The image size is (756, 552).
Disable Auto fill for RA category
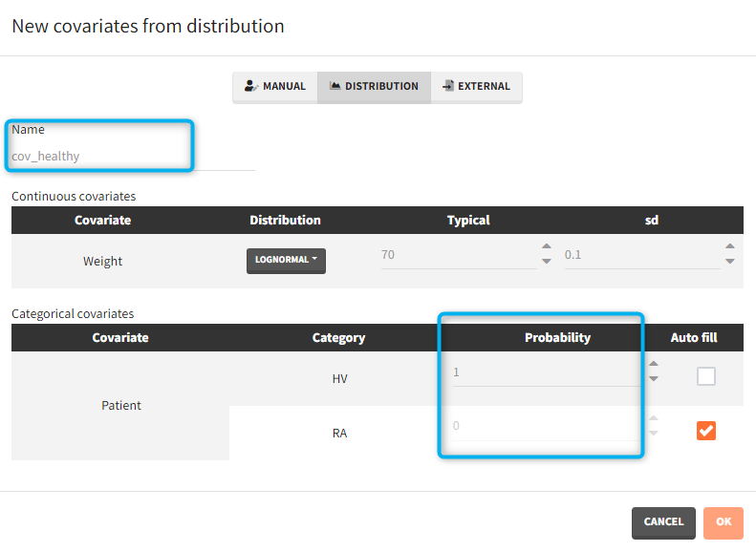[706, 431]
